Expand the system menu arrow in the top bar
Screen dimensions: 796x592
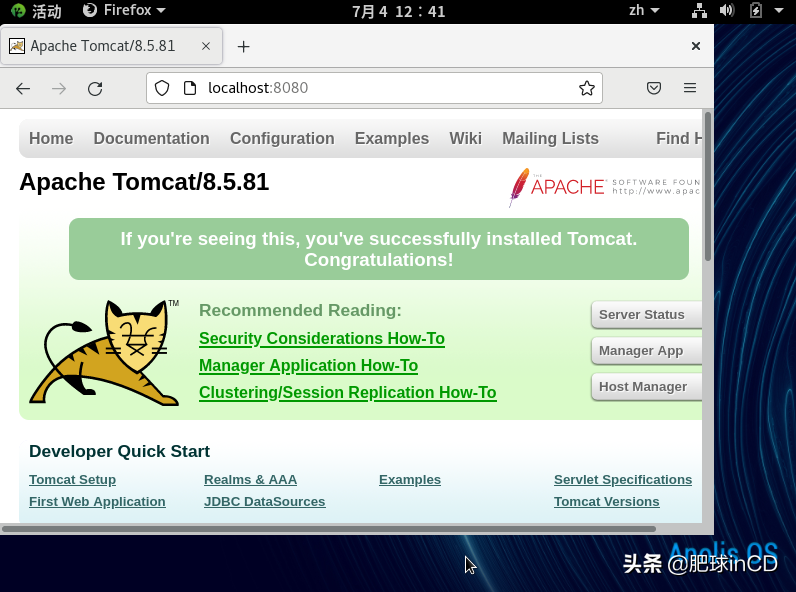(x=779, y=11)
